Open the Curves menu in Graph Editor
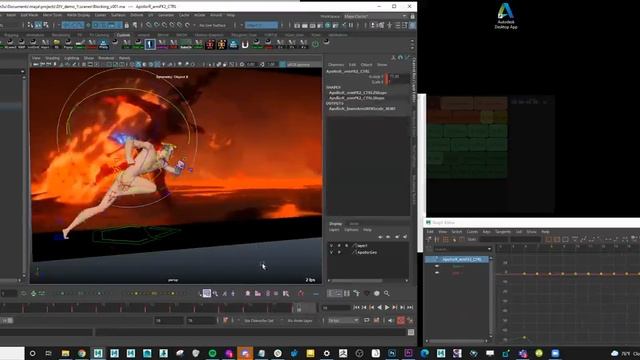 [472, 232]
